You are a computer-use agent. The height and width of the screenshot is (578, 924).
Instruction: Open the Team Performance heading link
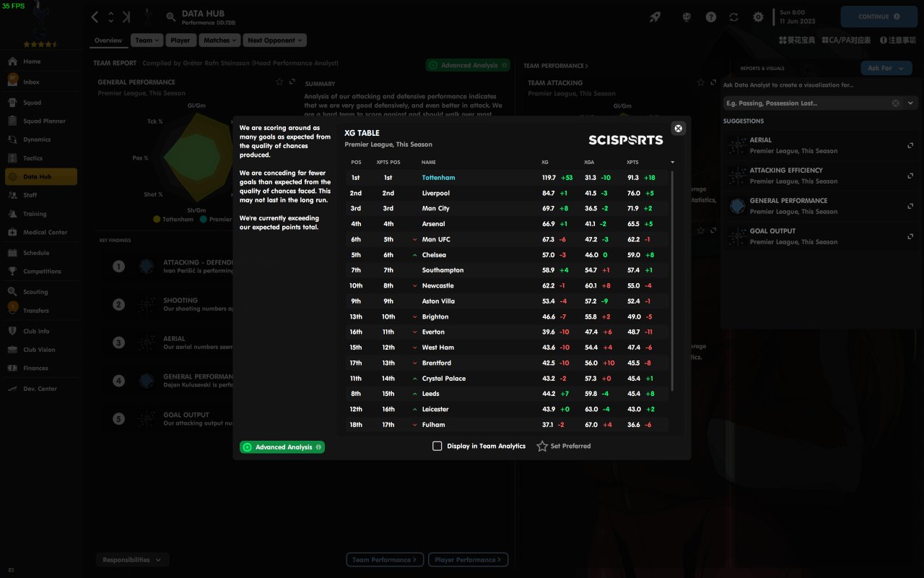(556, 66)
